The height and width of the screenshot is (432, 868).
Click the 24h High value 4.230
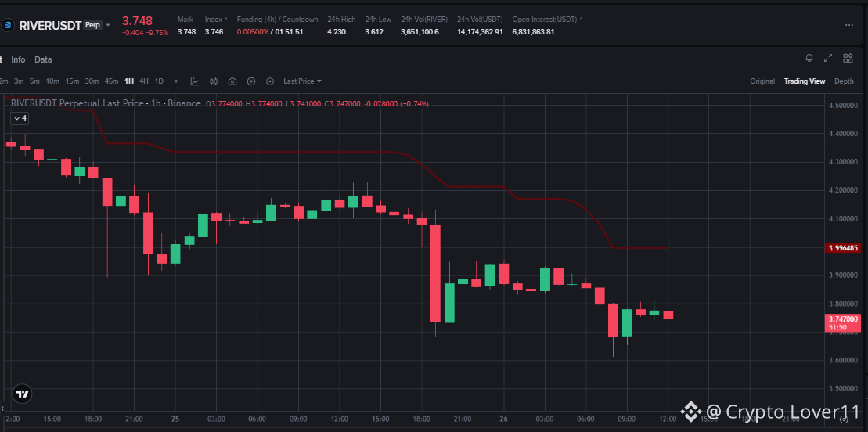(337, 31)
